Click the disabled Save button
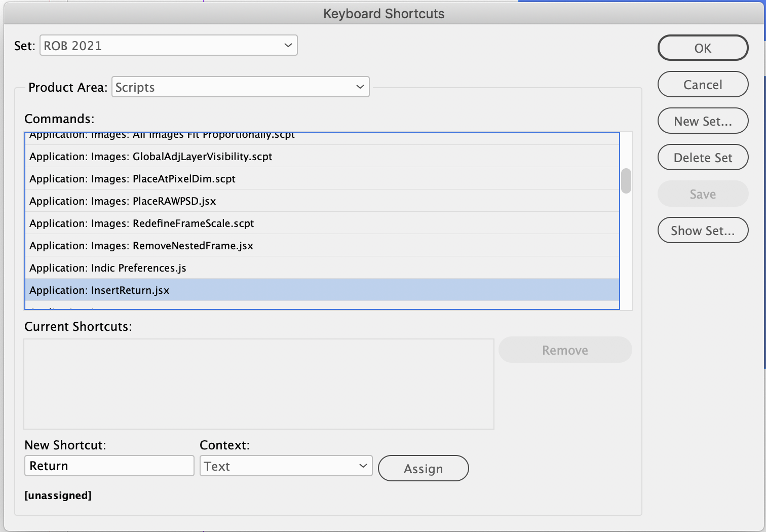Viewport: 766px width, 532px height. [x=703, y=194]
